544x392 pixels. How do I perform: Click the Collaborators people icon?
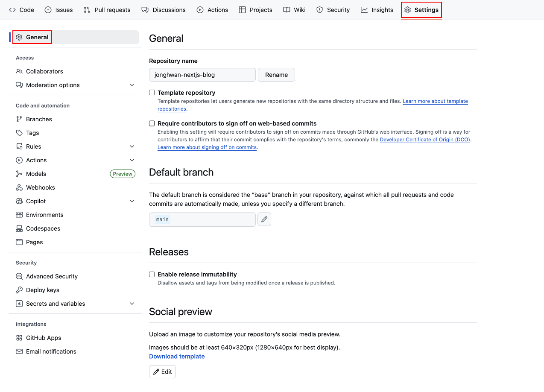click(19, 71)
